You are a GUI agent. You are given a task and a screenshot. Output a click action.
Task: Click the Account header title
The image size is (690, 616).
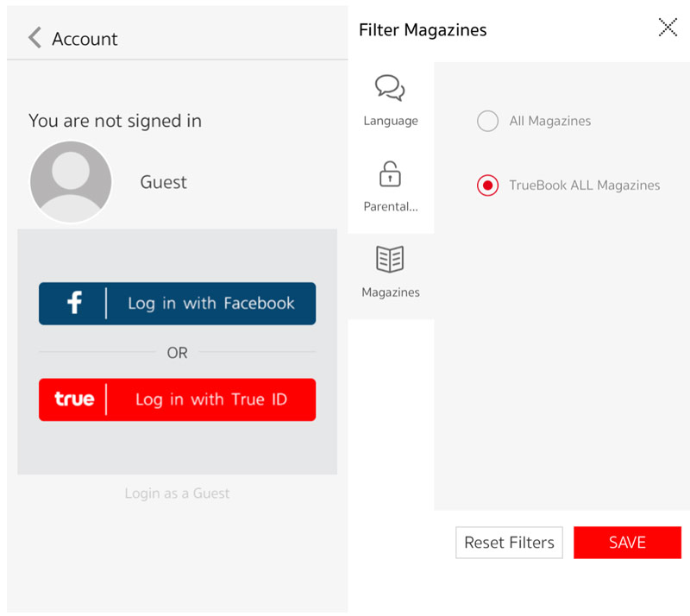coord(85,39)
